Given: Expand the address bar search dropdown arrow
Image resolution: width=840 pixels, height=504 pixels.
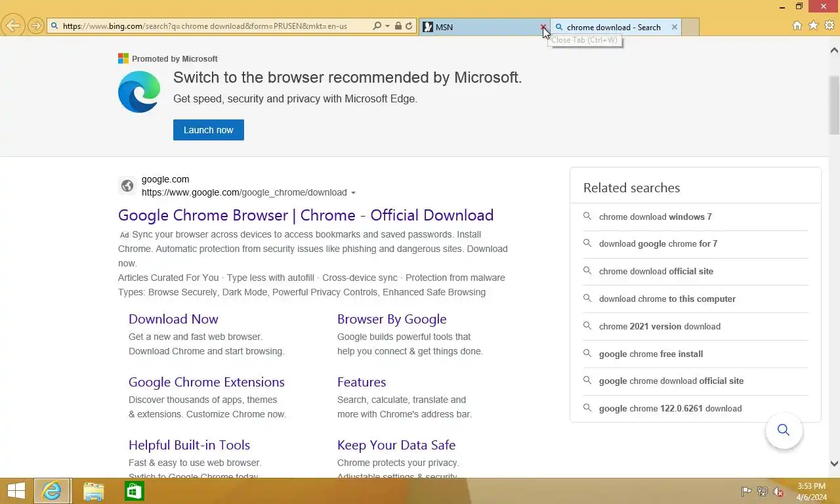Looking at the screenshot, I should pos(387,26).
